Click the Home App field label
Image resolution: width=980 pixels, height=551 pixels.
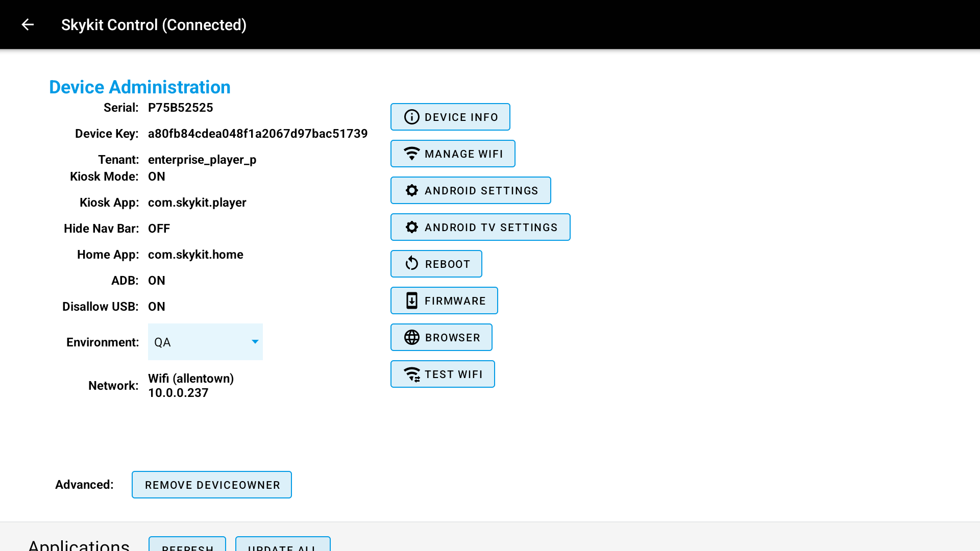108,255
